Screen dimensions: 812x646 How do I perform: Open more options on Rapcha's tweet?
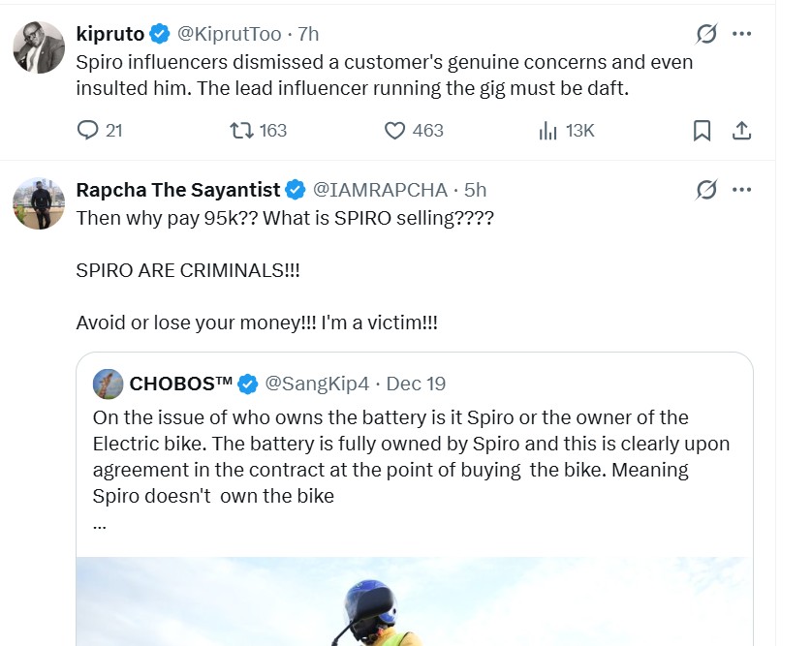(x=741, y=190)
